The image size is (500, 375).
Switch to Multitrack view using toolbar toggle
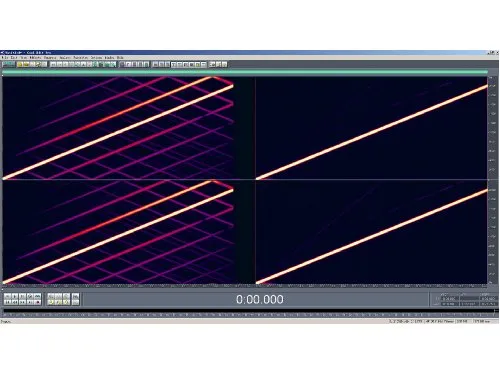8,64
